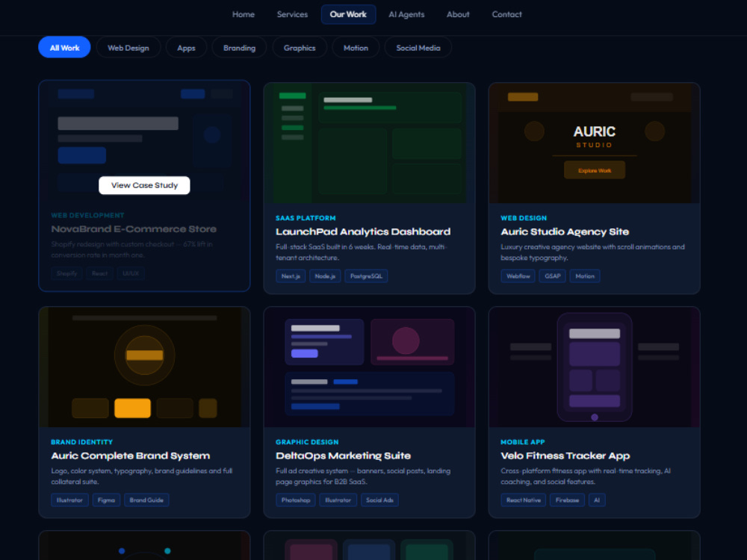The width and height of the screenshot is (747, 560).
Task: Click the Velo Fitness Tracker App title
Action: (x=565, y=455)
